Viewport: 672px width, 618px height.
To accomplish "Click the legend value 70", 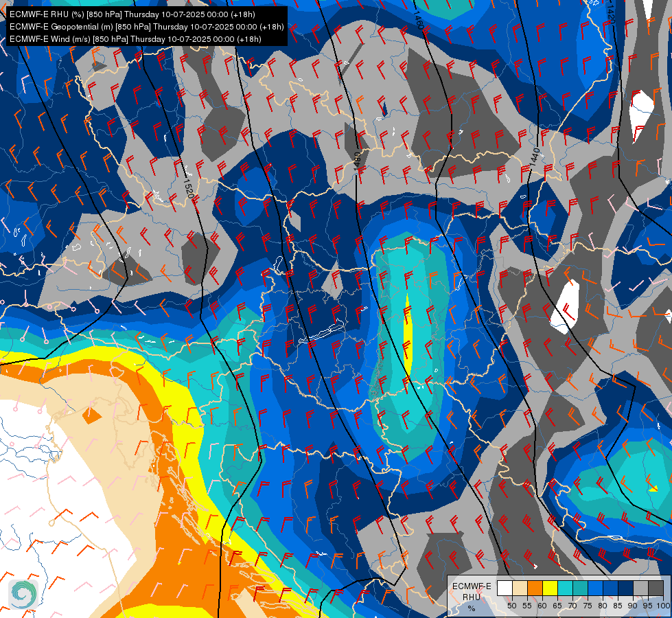I will 572,606.
